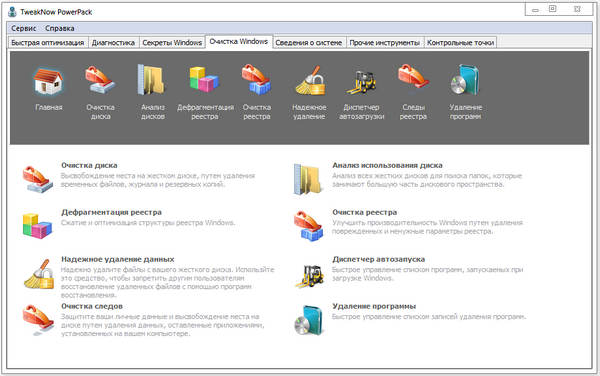
Task: Click the folder icon beside Анализ использования диска
Action: (307, 179)
